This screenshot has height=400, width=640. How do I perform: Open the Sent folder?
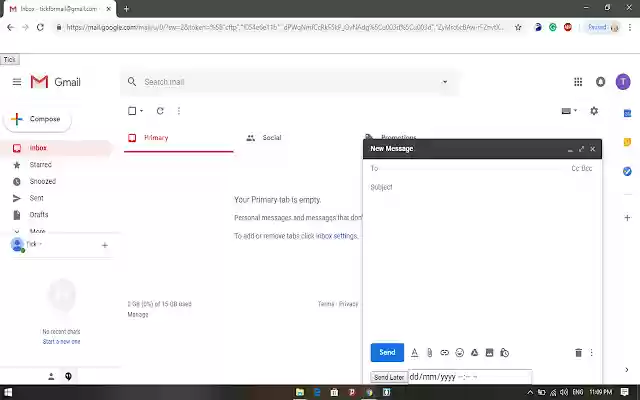click(36, 198)
